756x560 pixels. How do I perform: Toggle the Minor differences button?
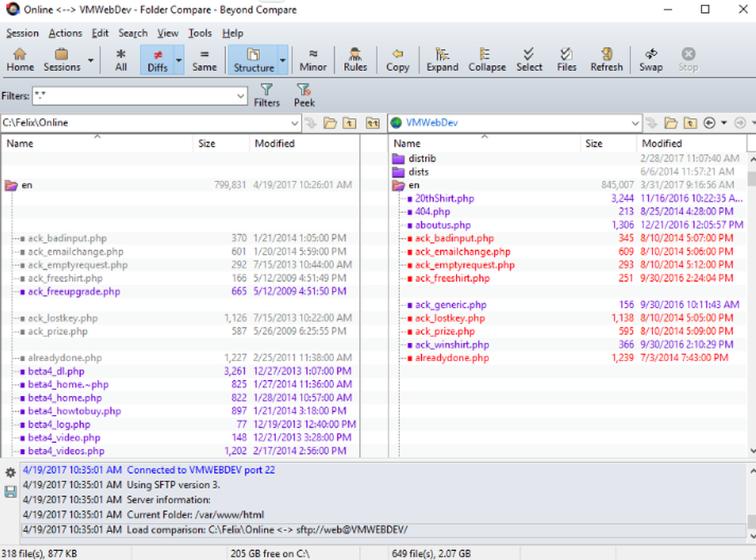pyautogui.click(x=313, y=60)
